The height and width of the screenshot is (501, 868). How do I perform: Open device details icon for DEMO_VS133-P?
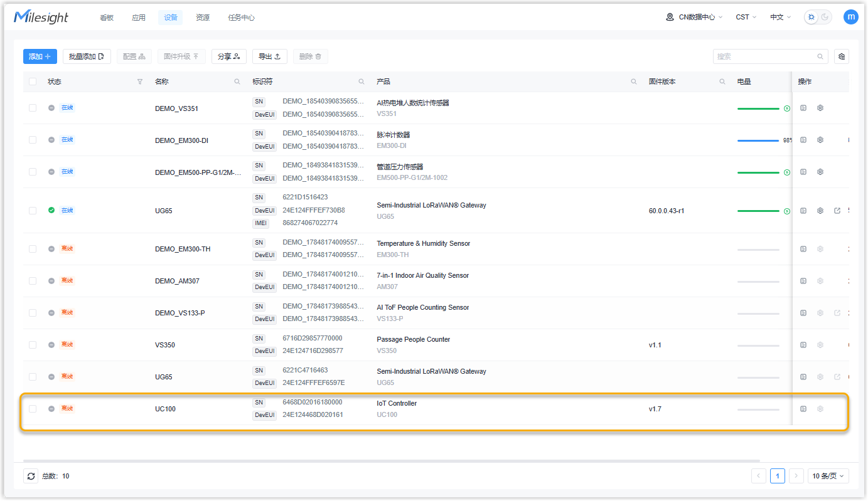tap(803, 313)
